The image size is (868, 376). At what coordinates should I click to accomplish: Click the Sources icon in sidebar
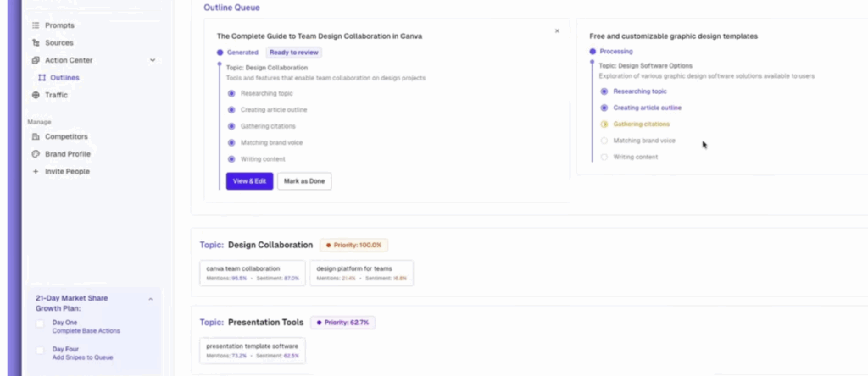coord(36,42)
